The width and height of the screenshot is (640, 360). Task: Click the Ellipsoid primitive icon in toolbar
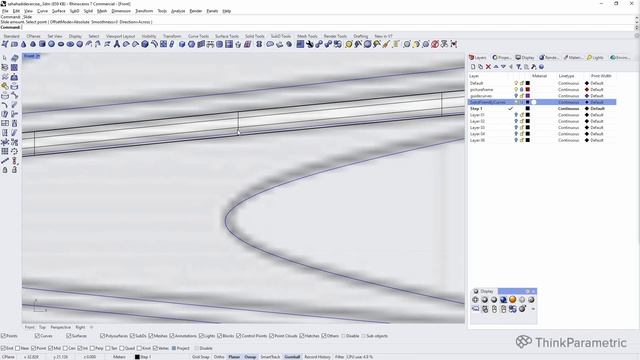[x=70, y=44]
